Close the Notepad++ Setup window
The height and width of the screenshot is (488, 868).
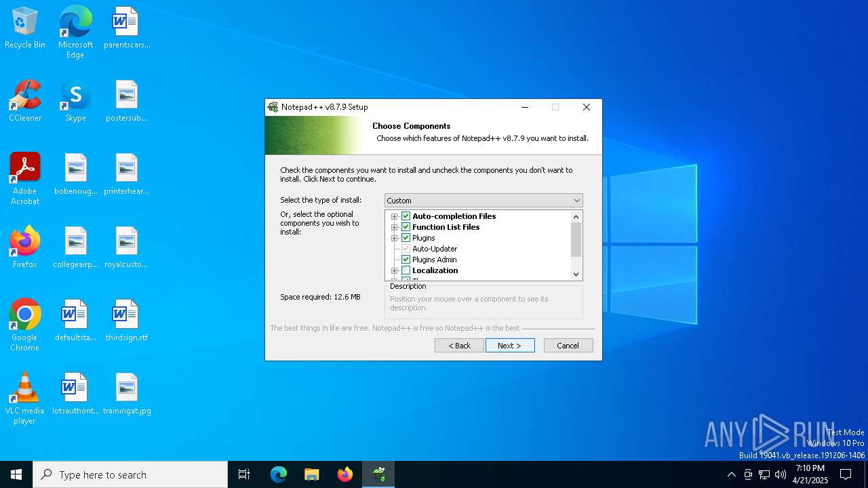[x=587, y=107]
